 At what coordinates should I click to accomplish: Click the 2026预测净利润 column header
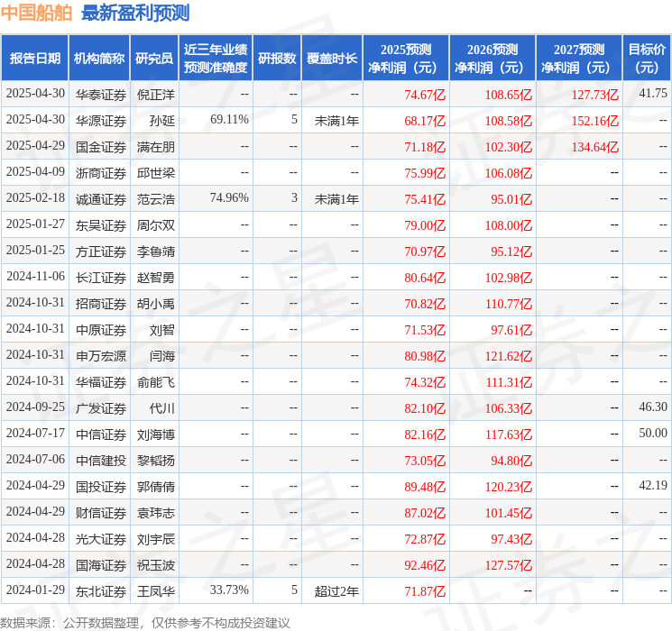(x=492, y=58)
